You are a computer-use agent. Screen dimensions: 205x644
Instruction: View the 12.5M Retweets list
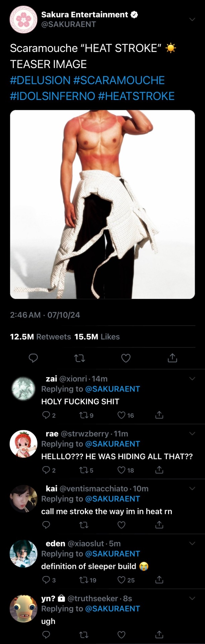40,337
